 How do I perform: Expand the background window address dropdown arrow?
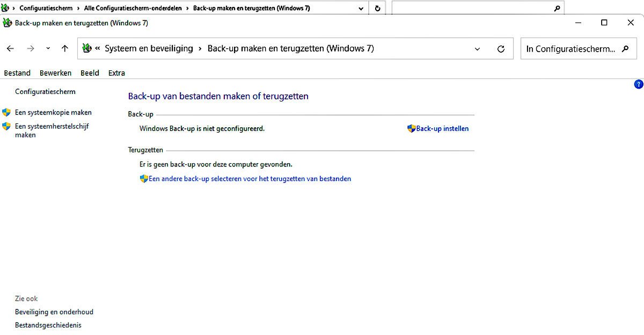point(361,8)
